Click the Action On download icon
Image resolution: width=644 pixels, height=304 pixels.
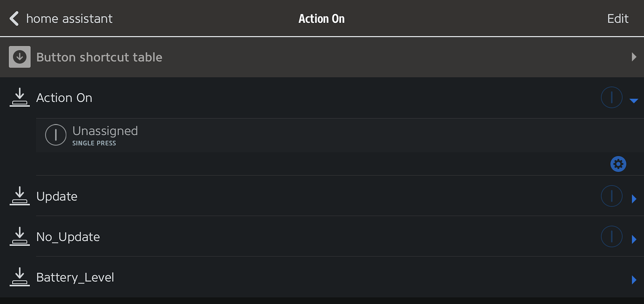20,98
